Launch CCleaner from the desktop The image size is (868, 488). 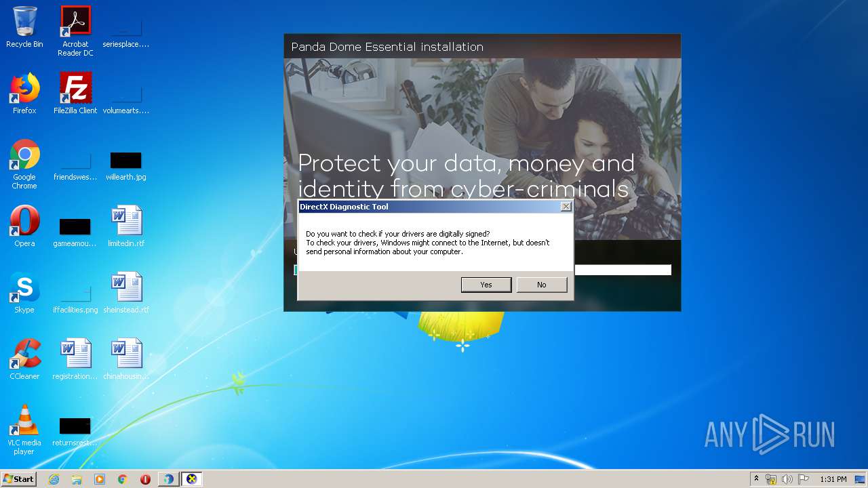(x=24, y=359)
